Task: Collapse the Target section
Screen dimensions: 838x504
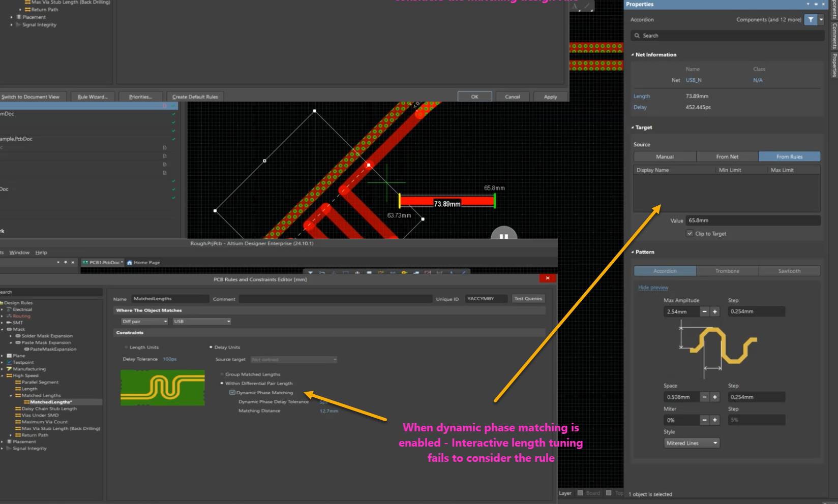Action: pos(633,128)
